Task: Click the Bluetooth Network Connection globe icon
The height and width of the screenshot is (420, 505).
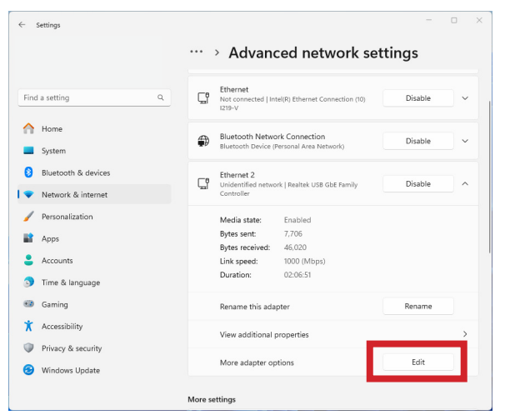Action: 203,141
